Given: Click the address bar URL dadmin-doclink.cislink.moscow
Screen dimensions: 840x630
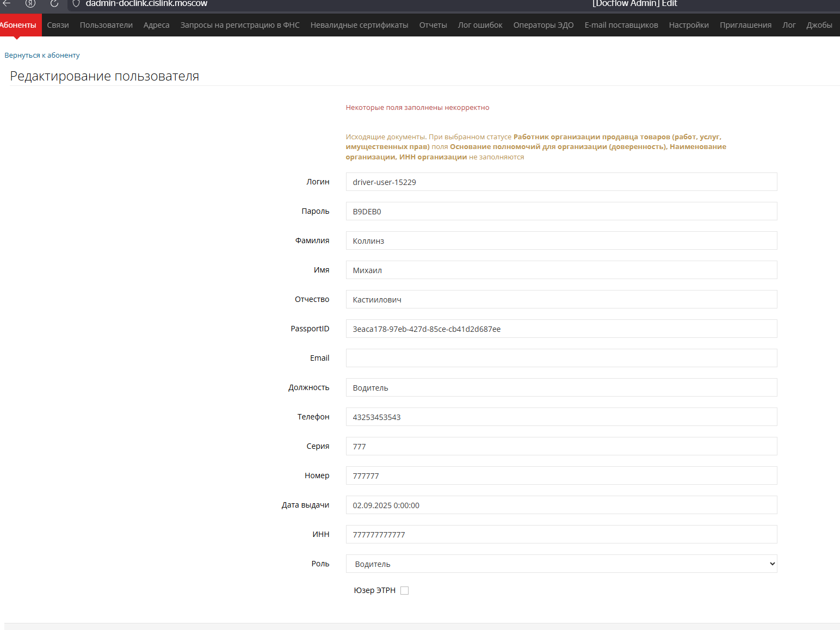Looking at the screenshot, I should [146, 3].
